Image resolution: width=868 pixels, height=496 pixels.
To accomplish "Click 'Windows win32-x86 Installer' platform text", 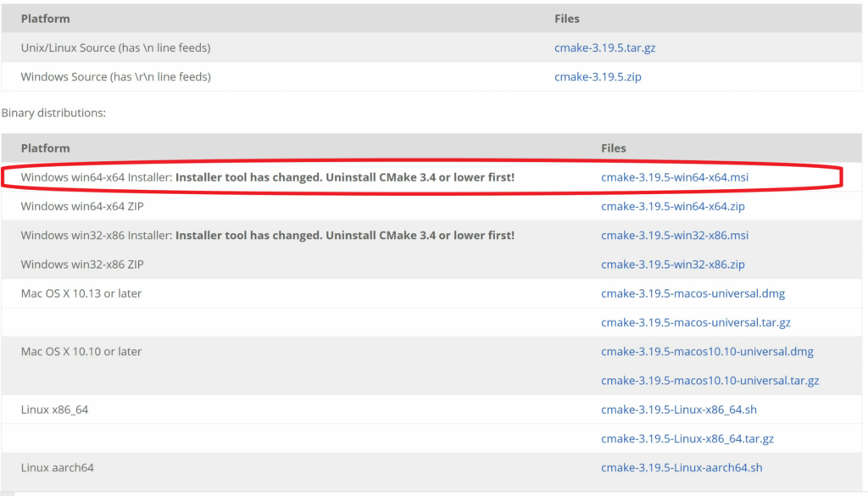I will pos(97,235).
